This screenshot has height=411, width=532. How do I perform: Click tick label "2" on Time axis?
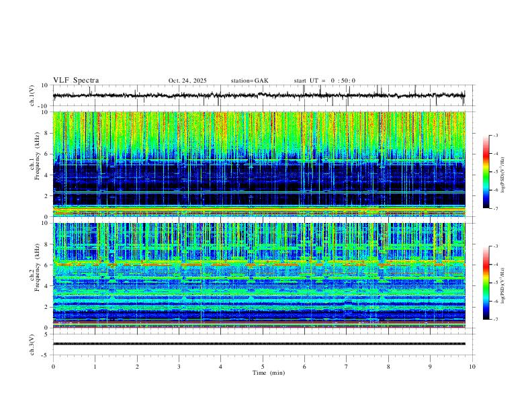pyautogui.click(x=137, y=367)
